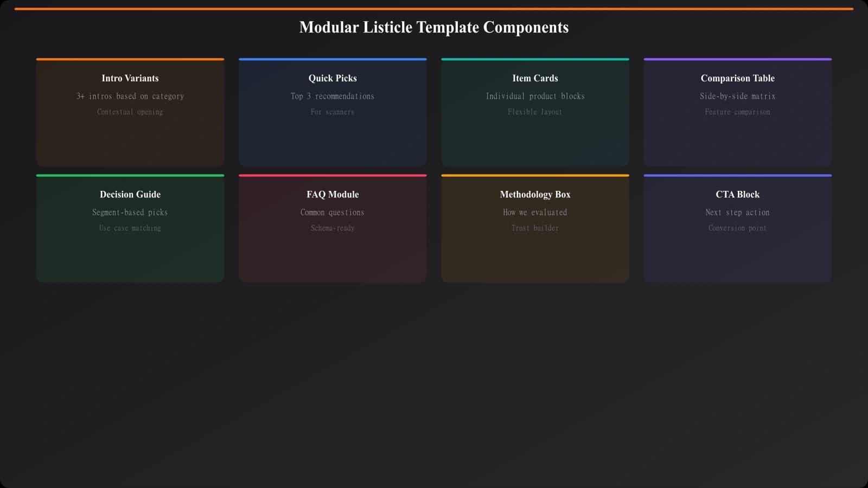This screenshot has width=868, height=488.
Task: Click the page title 'Modular Listicle Template Components'
Action: [x=434, y=27]
